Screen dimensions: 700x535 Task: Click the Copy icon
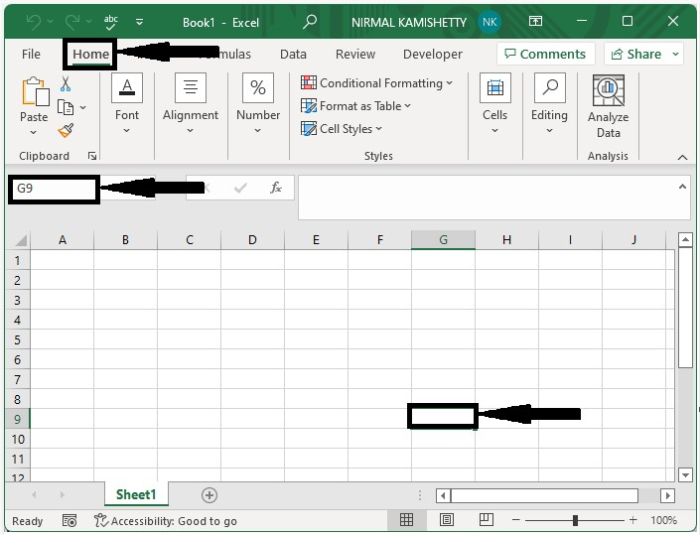(x=66, y=107)
